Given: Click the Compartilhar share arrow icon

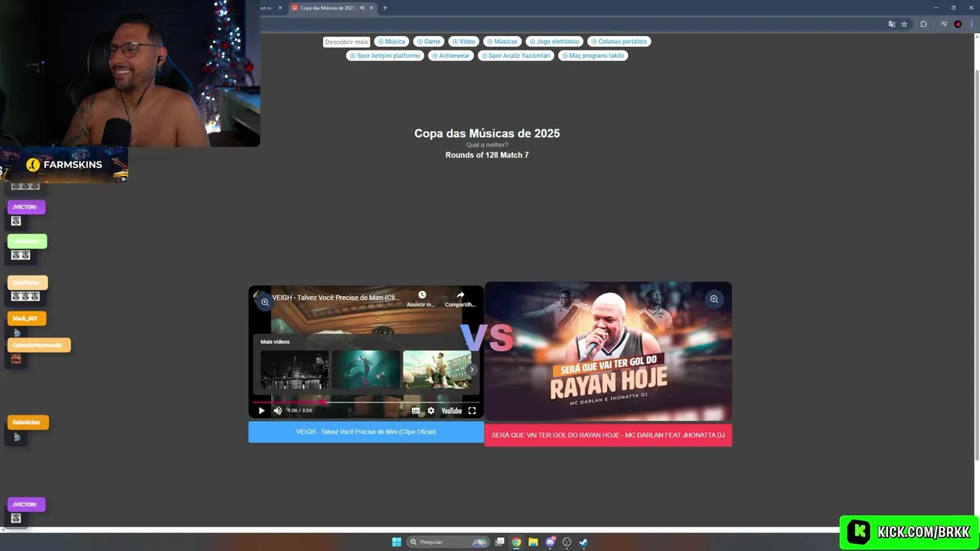Looking at the screenshot, I should click(460, 295).
